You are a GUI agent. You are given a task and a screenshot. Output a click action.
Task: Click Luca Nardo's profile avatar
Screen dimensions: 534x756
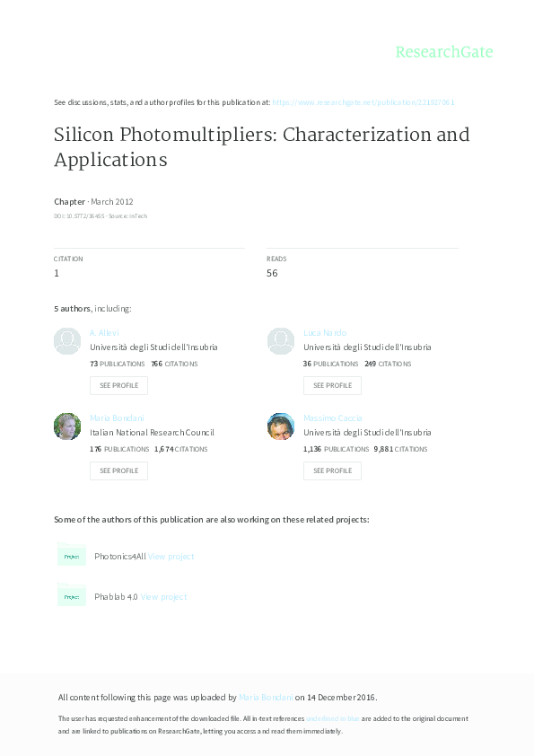[281, 341]
